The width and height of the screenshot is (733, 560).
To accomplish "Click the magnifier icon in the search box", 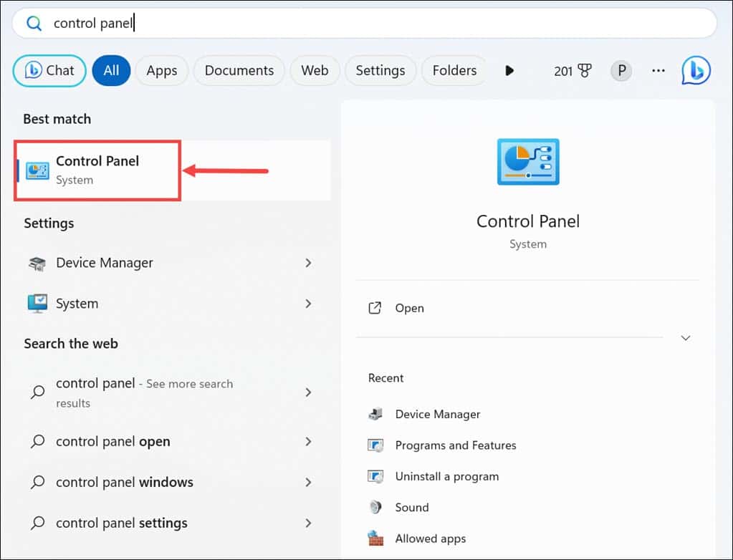I will (34, 23).
